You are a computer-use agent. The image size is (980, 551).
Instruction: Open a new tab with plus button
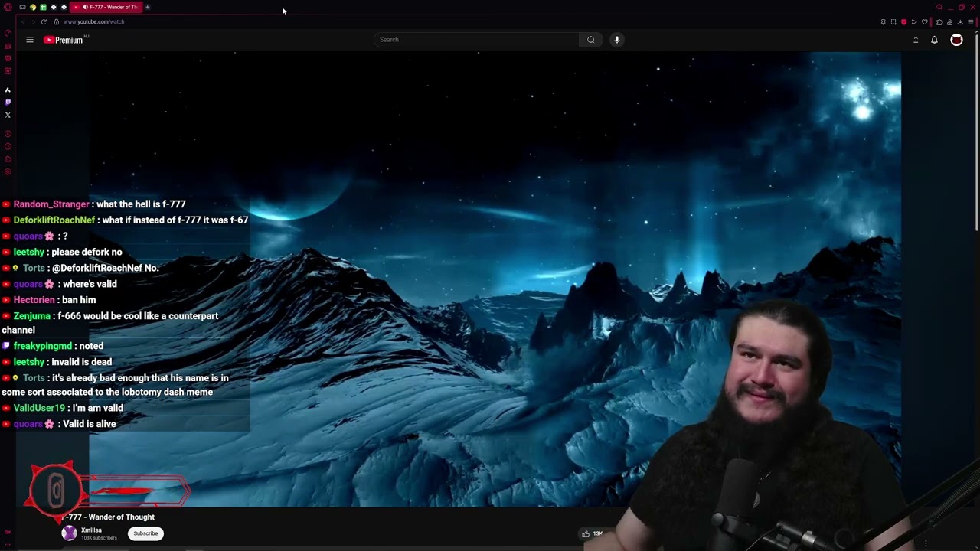pyautogui.click(x=148, y=7)
